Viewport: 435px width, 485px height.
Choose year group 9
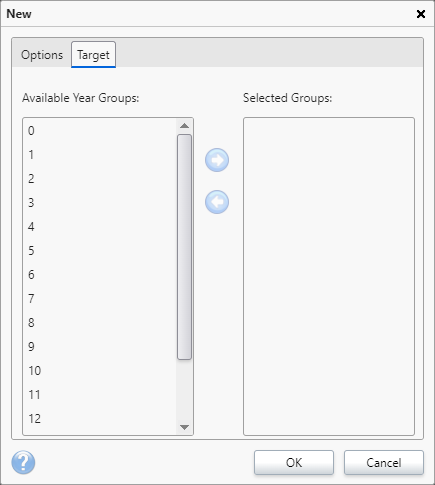click(x=99, y=347)
